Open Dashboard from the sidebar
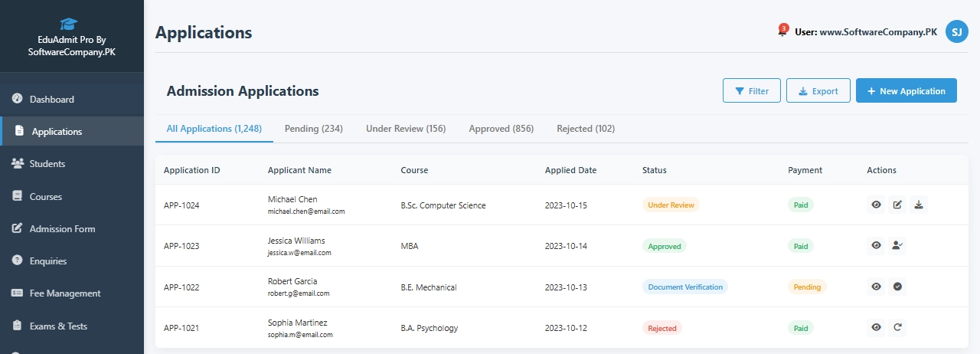This screenshot has height=354, width=980. [x=72, y=99]
